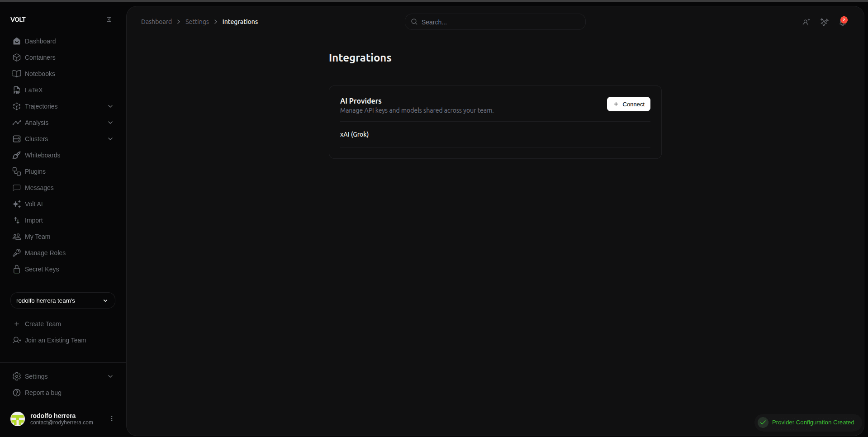Expand the Clusters submenu
This screenshot has width=868, height=437.
[x=110, y=139]
